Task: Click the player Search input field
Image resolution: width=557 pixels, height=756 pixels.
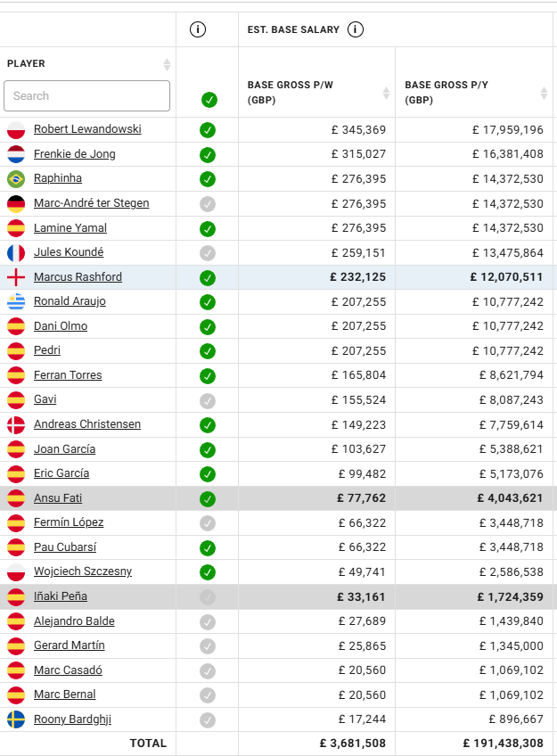Action: [x=86, y=96]
